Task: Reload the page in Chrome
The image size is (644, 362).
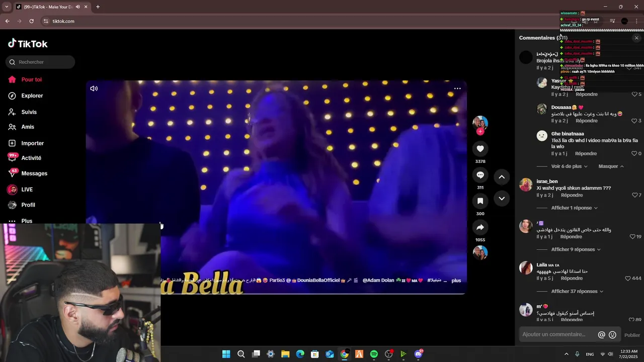Action: point(31,21)
